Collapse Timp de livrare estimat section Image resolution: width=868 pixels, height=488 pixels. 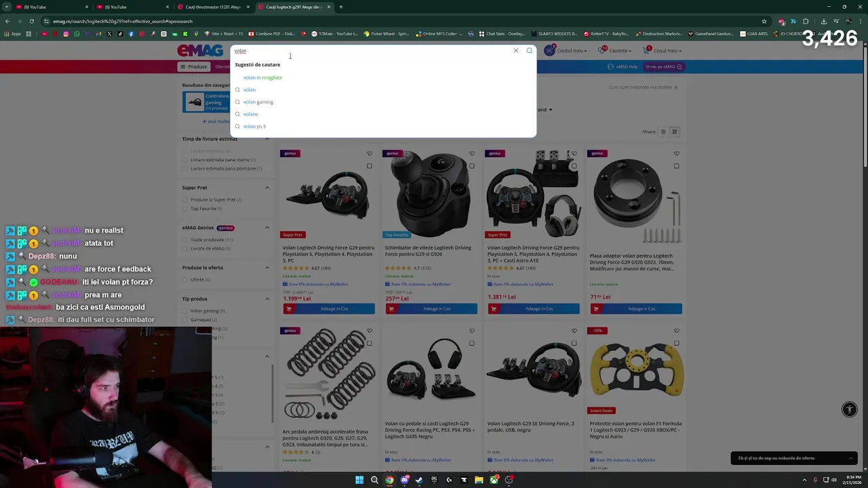point(267,139)
